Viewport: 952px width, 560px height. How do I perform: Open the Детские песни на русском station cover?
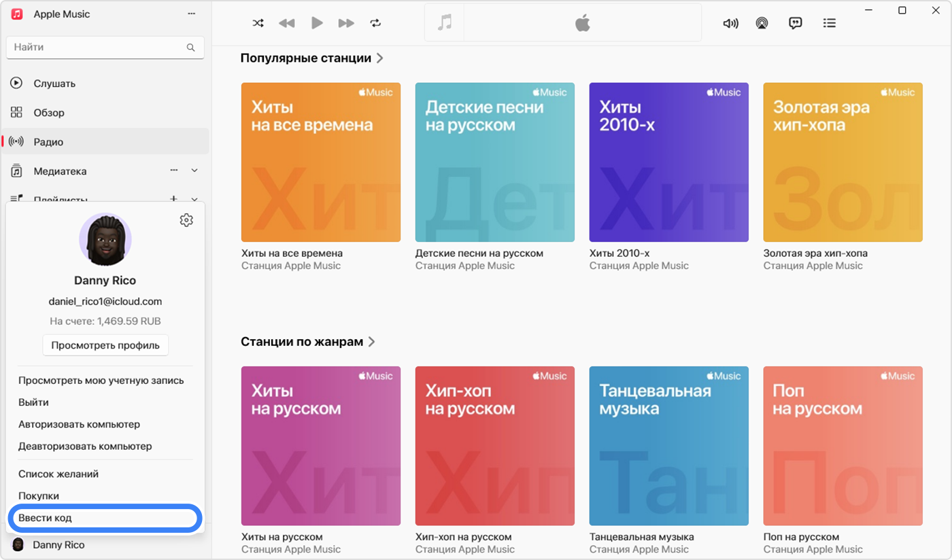pyautogui.click(x=495, y=162)
